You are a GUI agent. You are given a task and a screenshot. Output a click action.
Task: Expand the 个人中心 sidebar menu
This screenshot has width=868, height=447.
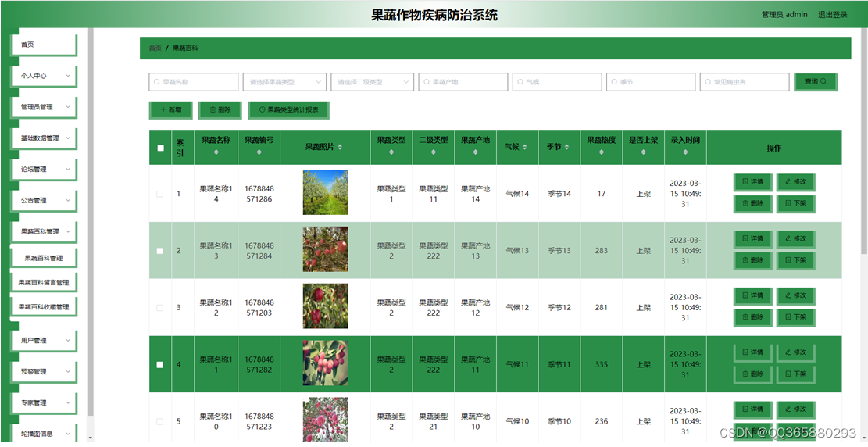(45, 76)
